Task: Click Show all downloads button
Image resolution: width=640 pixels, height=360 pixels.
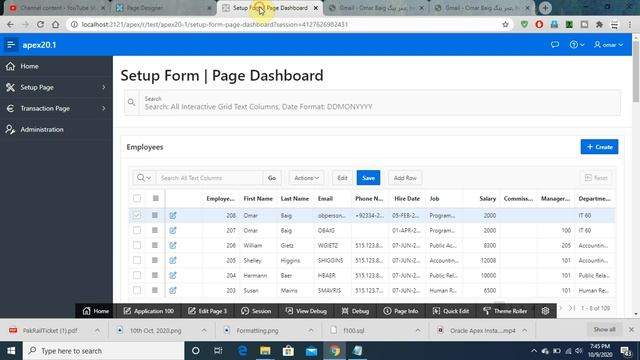Action: [x=604, y=329]
